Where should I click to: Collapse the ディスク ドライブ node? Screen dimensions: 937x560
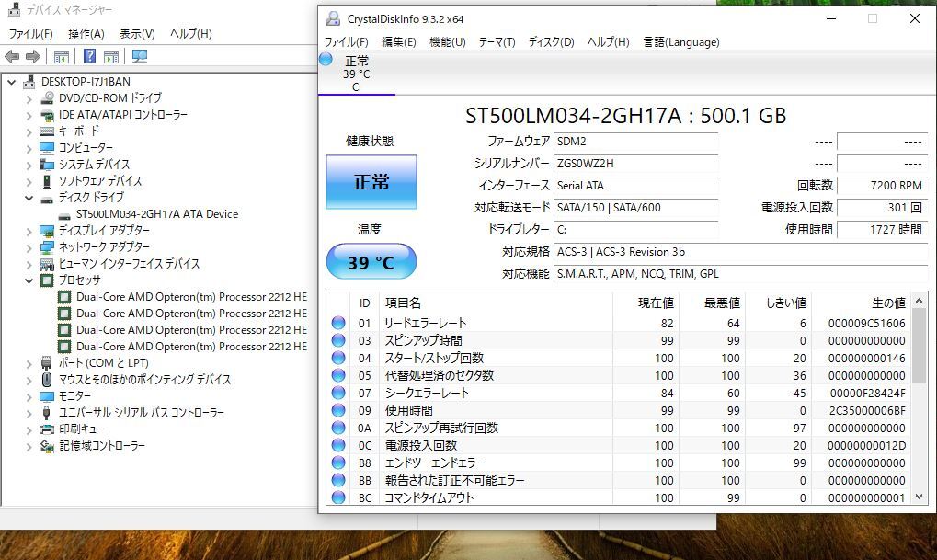point(29,198)
